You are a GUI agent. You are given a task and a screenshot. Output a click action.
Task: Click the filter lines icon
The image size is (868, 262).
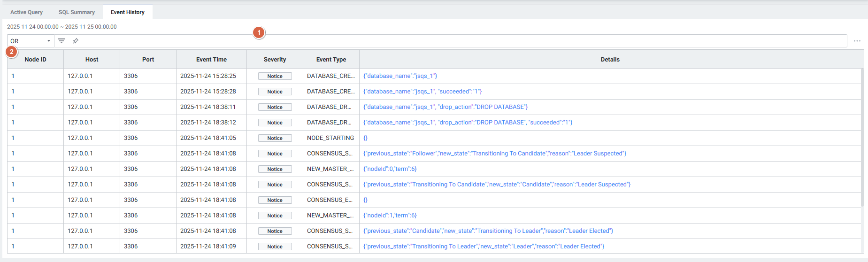coord(61,41)
